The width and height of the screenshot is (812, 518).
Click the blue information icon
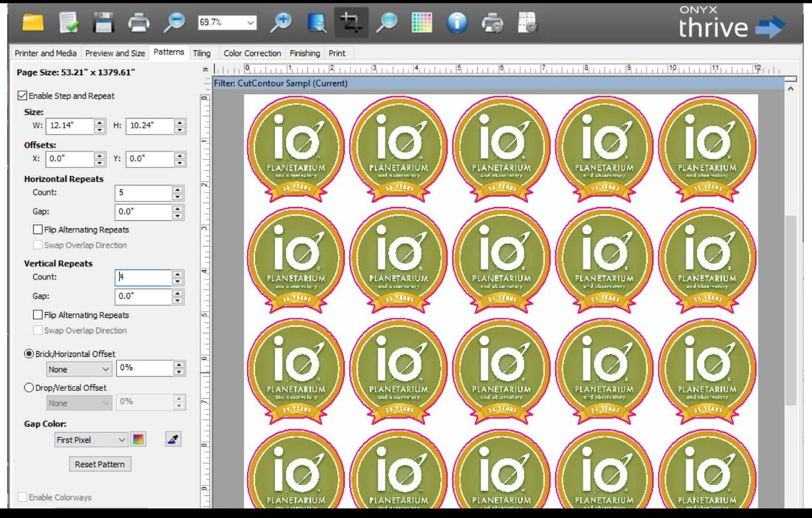pyautogui.click(x=457, y=23)
